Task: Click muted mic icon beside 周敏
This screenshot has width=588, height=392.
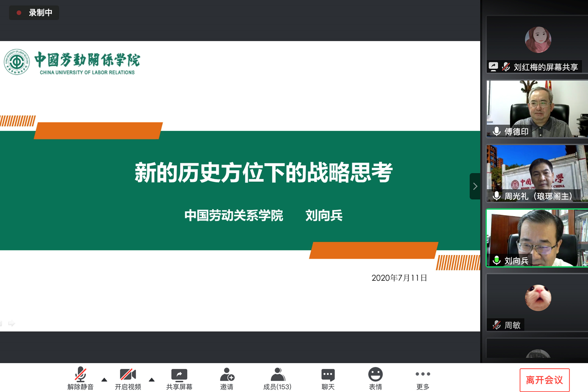Action: click(x=497, y=325)
